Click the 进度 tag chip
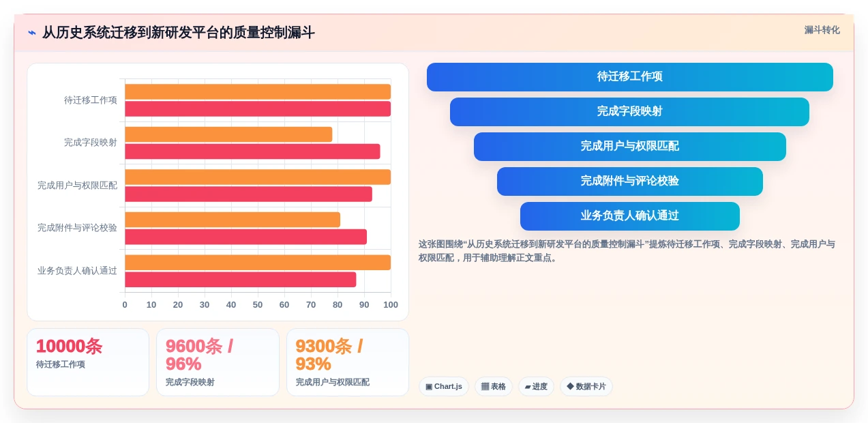The height and width of the screenshot is (423, 868). [x=536, y=386]
